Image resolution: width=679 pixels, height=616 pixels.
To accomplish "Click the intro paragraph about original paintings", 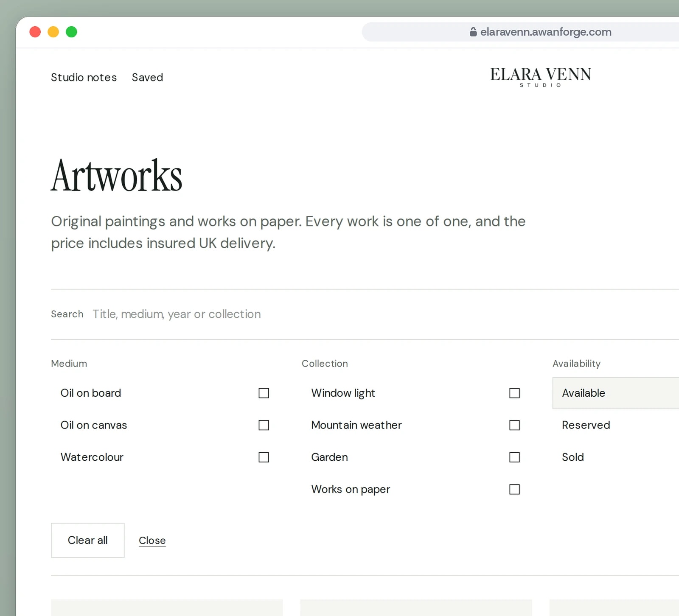I will (x=288, y=232).
